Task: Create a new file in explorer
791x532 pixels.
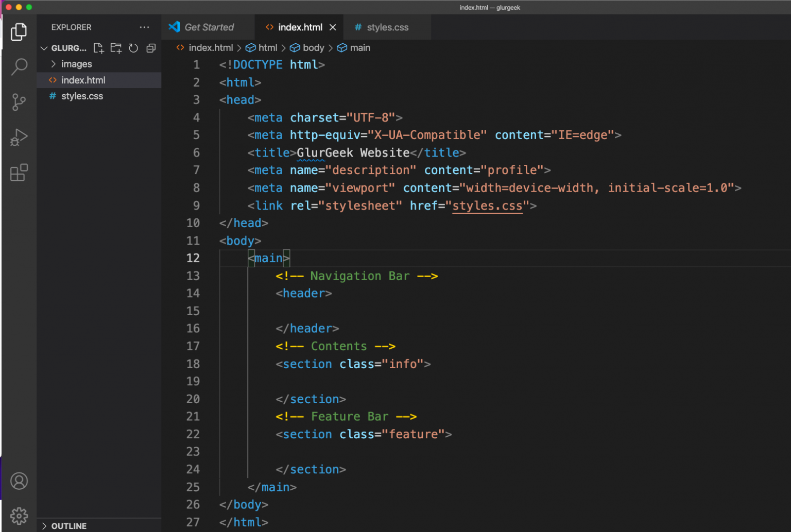Action: (x=98, y=48)
